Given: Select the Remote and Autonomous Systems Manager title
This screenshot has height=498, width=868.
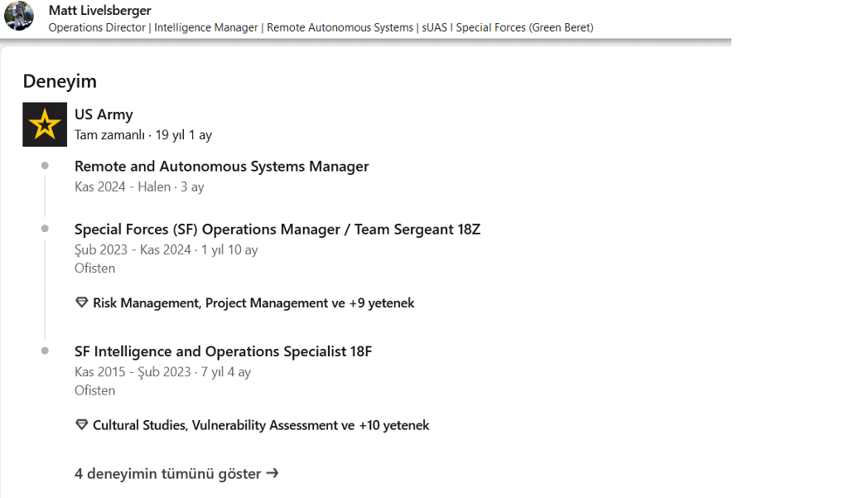Looking at the screenshot, I should click(x=221, y=167).
